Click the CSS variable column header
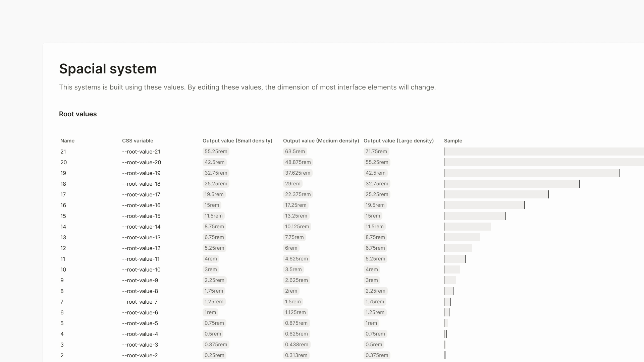 [138, 141]
